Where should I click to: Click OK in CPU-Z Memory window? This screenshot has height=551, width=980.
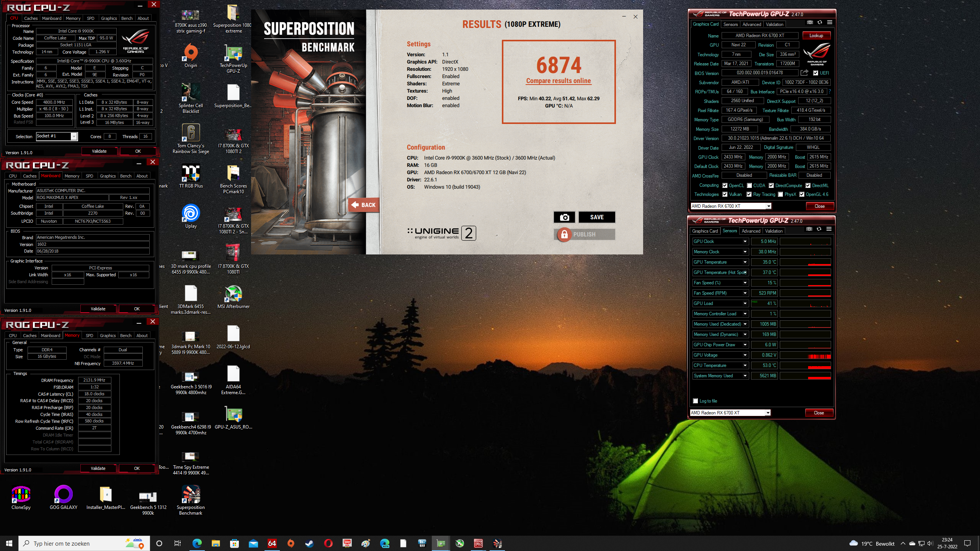click(137, 468)
